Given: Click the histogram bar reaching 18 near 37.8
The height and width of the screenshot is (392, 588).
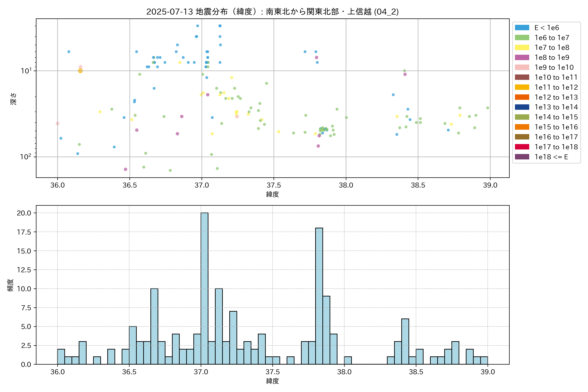Looking at the screenshot, I should pos(319,296).
